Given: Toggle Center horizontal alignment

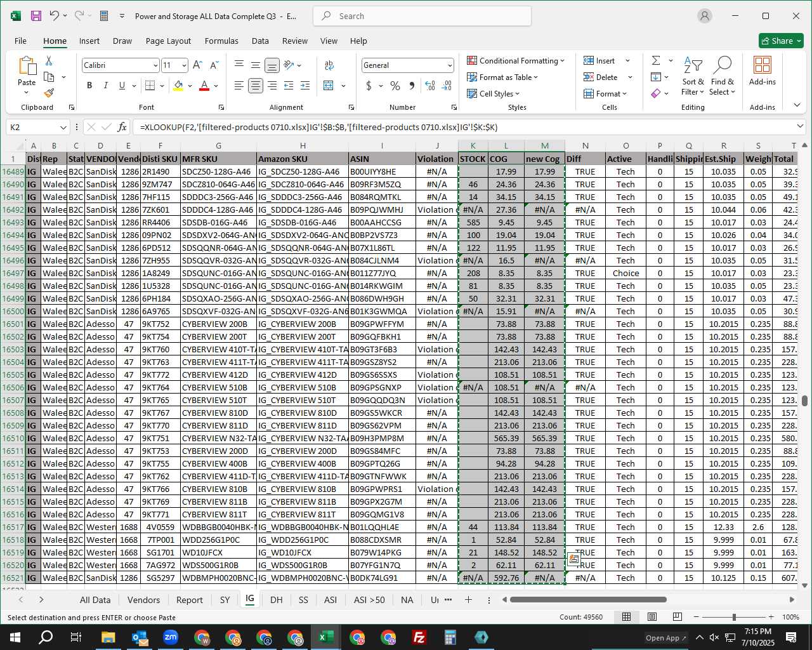Looking at the screenshot, I should click(256, 85).
